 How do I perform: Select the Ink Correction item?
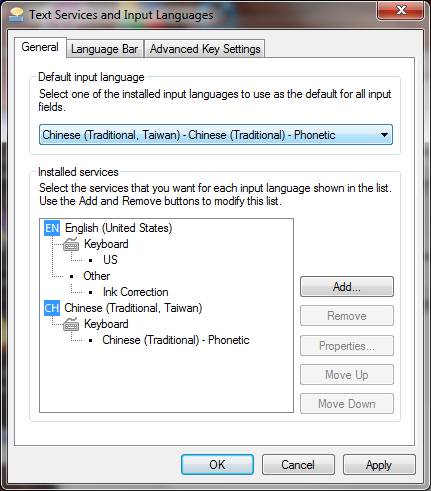[135, 292]
